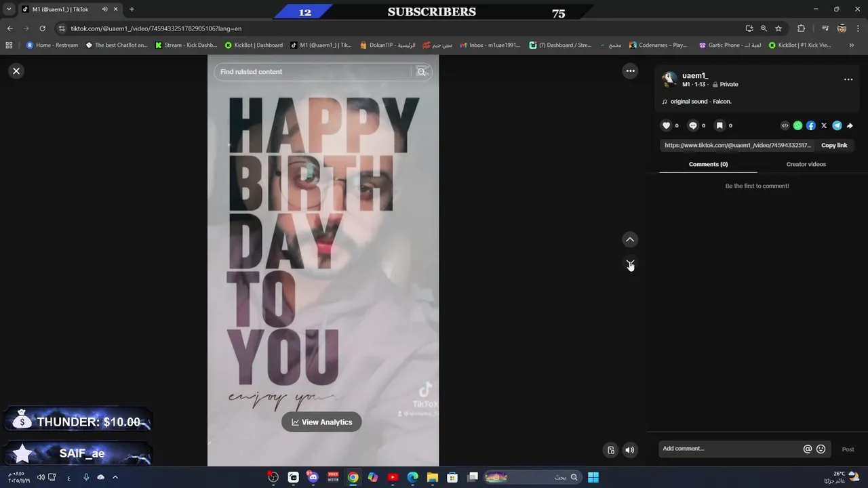Bookmark this page with the star icon
Screen dimensions: 868x488
778,28
